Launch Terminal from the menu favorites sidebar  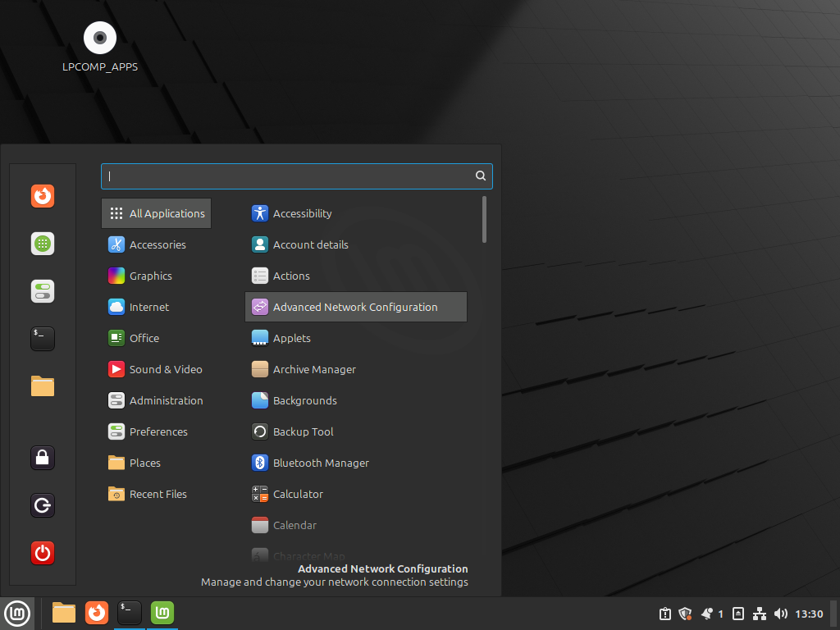(43, 339)
